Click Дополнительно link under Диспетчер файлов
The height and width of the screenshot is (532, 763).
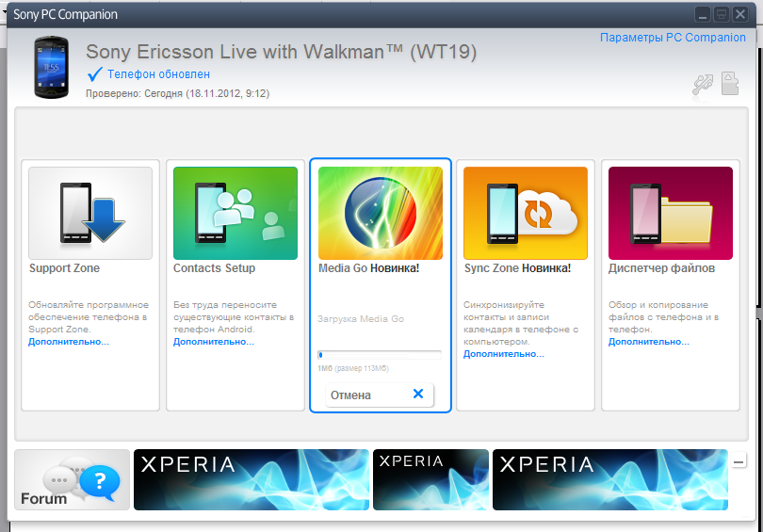[649, 342]
